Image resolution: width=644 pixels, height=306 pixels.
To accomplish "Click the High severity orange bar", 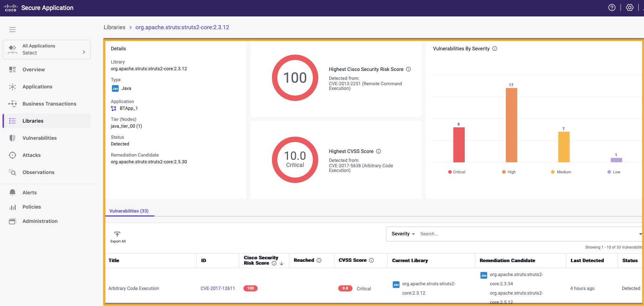I will [x=511, y=125].
